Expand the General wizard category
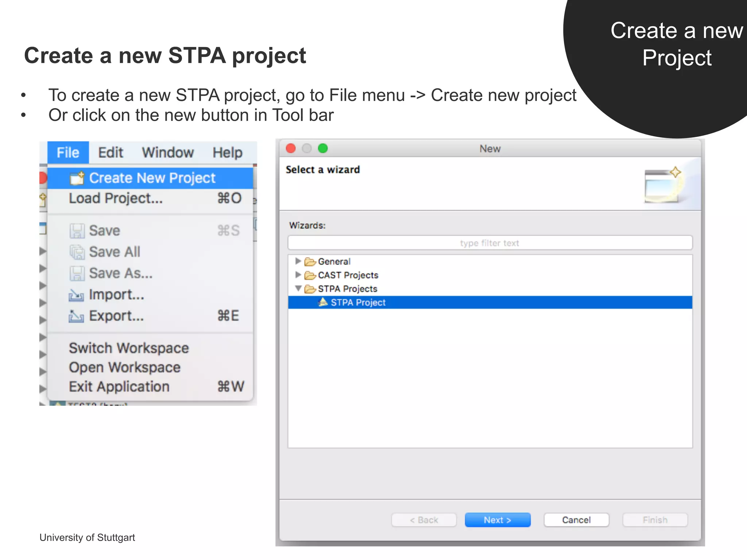 (x=298, y=261)
